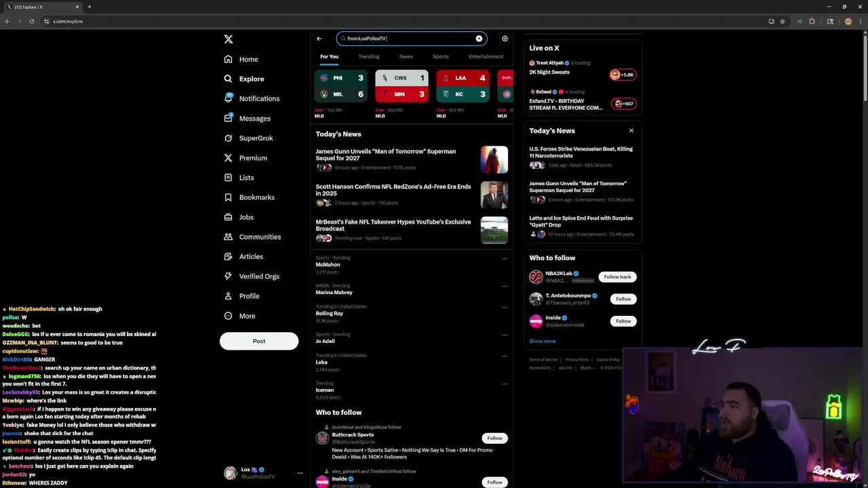Follow back NBA2KLab
The height and width of the screenshot is (488, 868).
pos(617,277)
